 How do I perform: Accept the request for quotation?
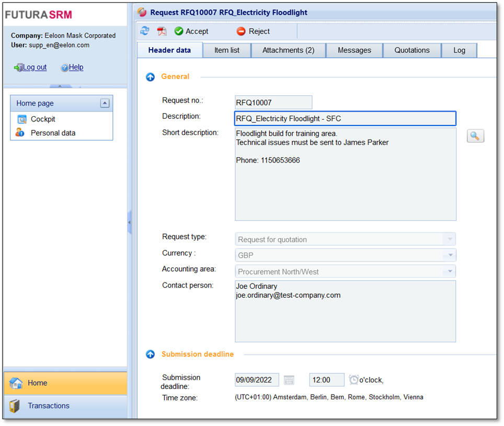click(x=191, y=31)
